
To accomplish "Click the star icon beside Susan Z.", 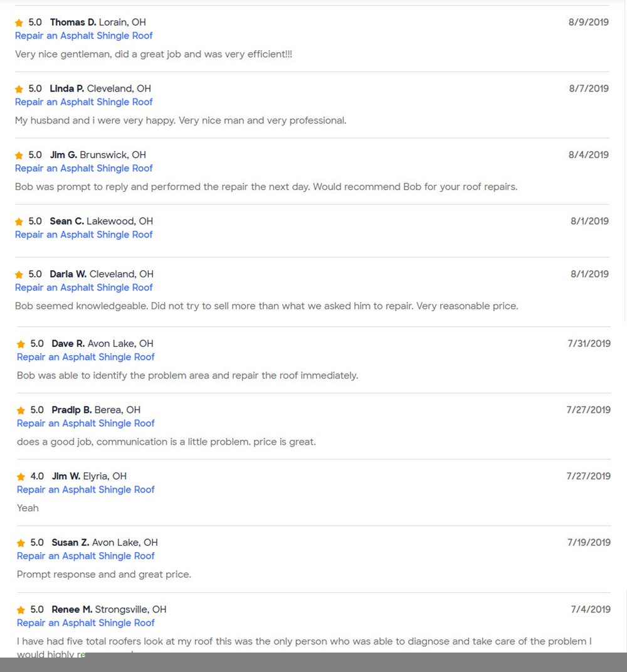I will (21, 543).
